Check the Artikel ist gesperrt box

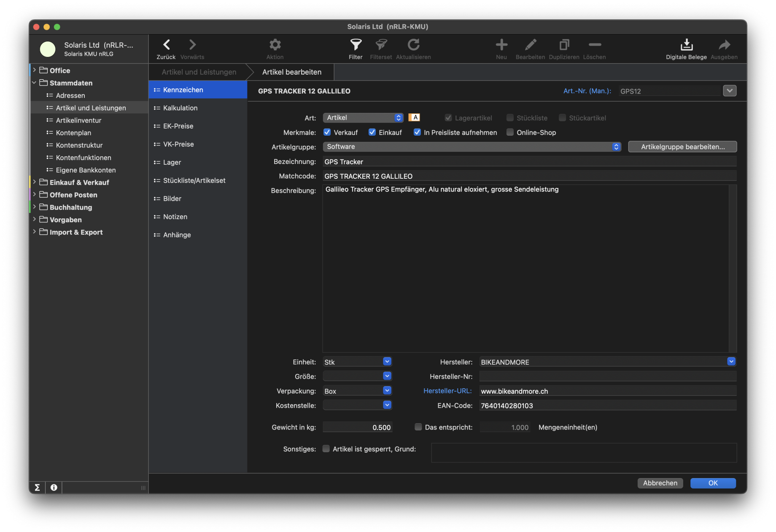(x=326, y=449)
